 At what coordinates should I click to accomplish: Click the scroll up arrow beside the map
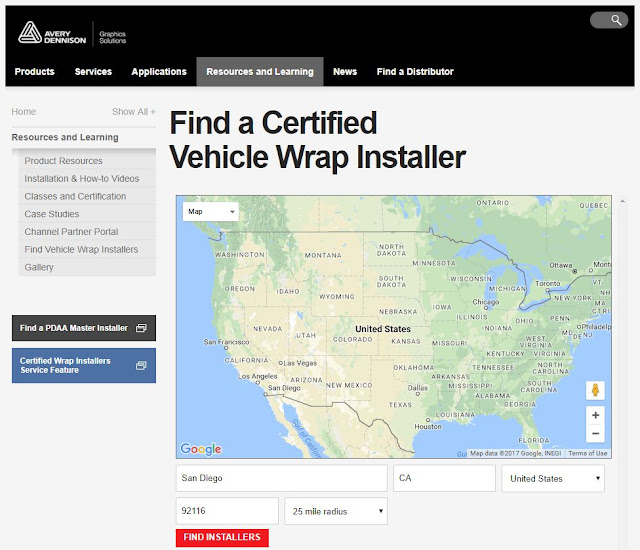(x=622, y=201)
